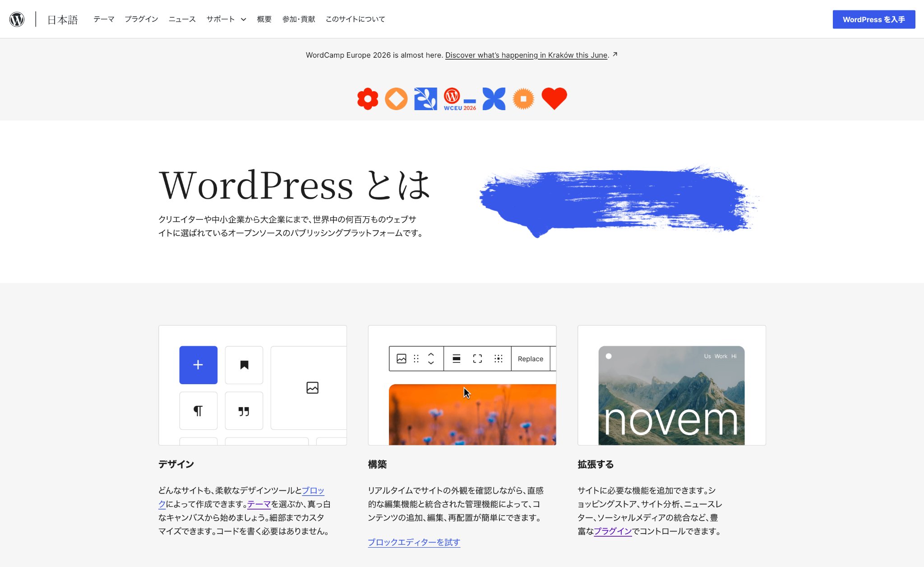Image resolution: width=924 pixels, height=567 pixels.
Task: Click the 拡張する heading
Action: [x=596, y=464]
